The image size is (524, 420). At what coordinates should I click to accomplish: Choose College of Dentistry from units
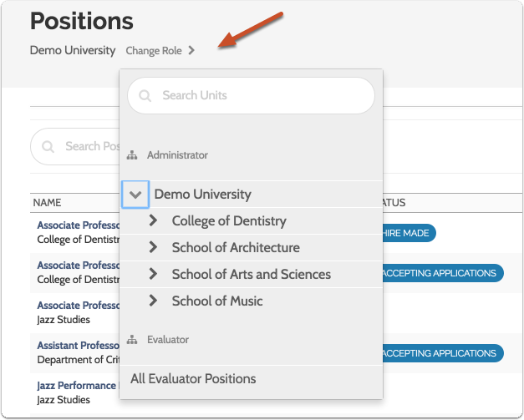[229, 221]
